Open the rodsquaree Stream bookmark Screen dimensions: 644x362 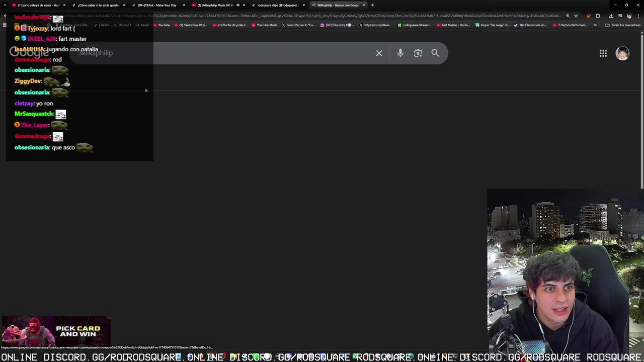[414, 25]
